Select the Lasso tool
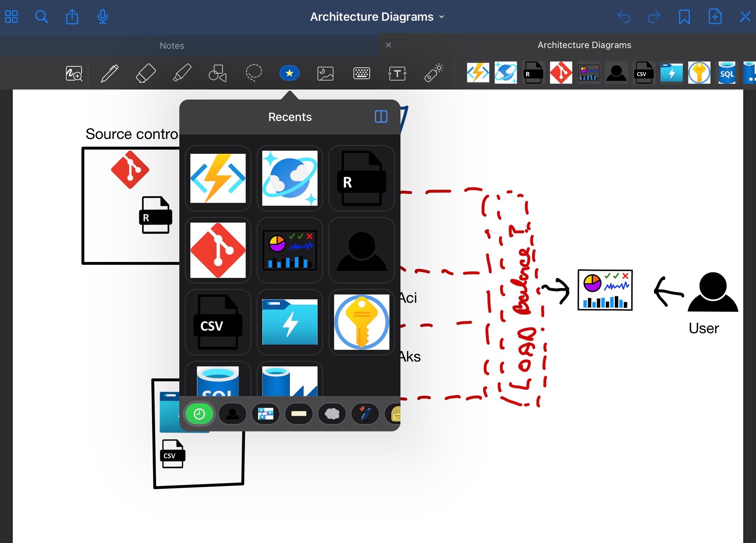This screenshot has width=756, height=543. (x=254, y=73)
